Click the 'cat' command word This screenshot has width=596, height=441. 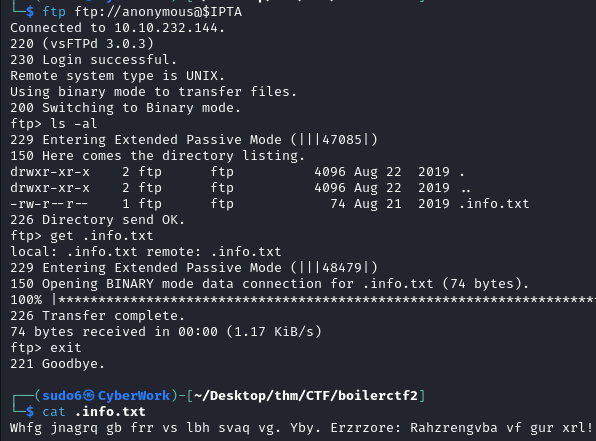[54, 412]
